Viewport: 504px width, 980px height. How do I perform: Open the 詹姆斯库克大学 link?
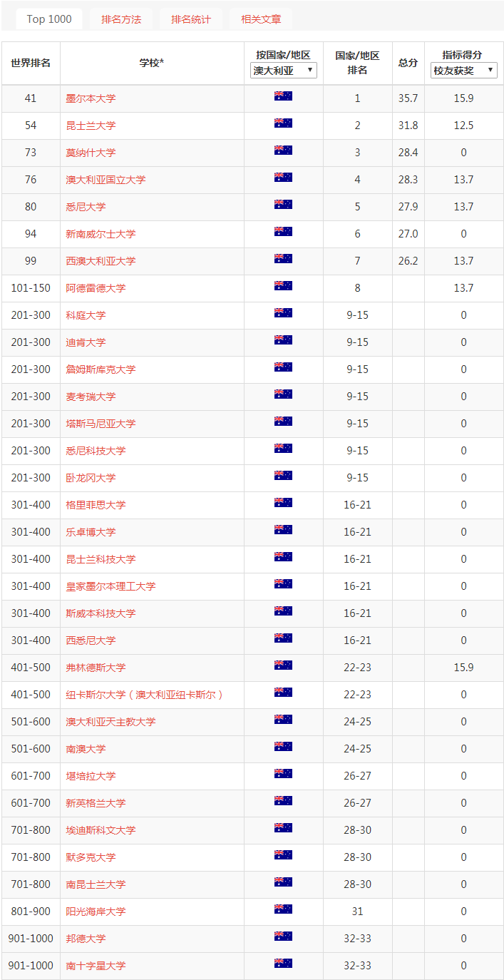point(101,369)
